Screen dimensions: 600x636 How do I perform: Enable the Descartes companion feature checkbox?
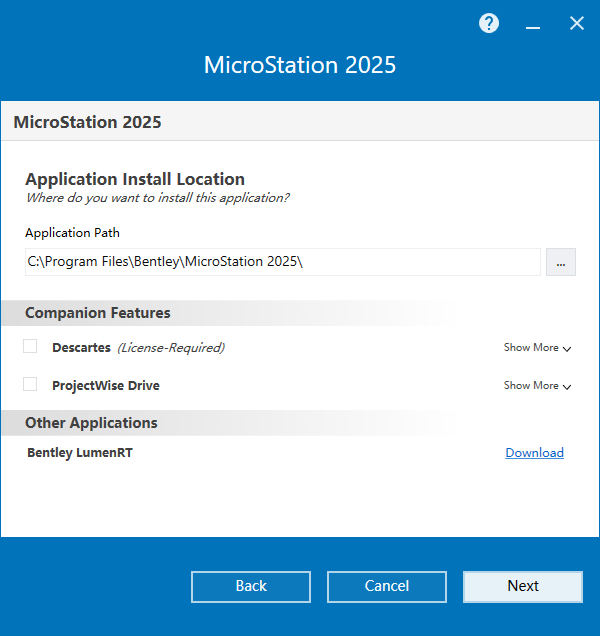pos(30,346)
